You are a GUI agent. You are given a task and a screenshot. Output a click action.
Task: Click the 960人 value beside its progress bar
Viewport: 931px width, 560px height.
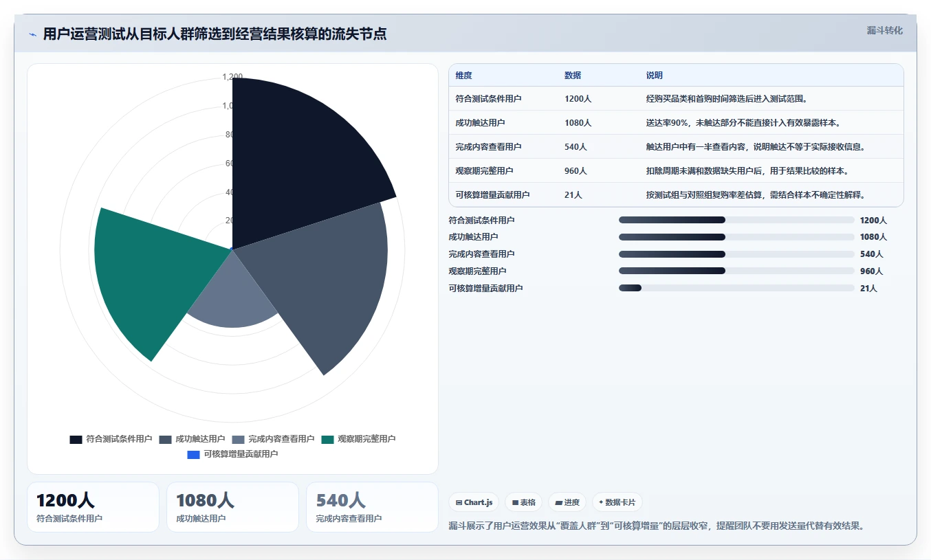coord(871,271)
